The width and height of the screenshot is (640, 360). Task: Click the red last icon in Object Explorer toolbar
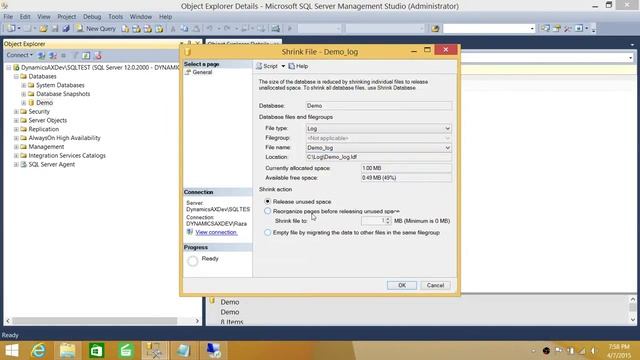tap(98, 55)
